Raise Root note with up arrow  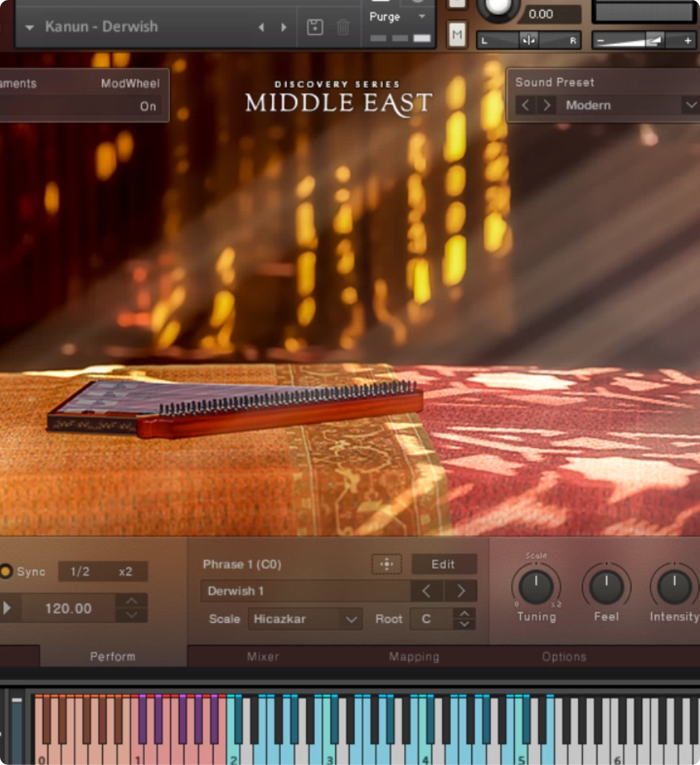coord(464,614)
